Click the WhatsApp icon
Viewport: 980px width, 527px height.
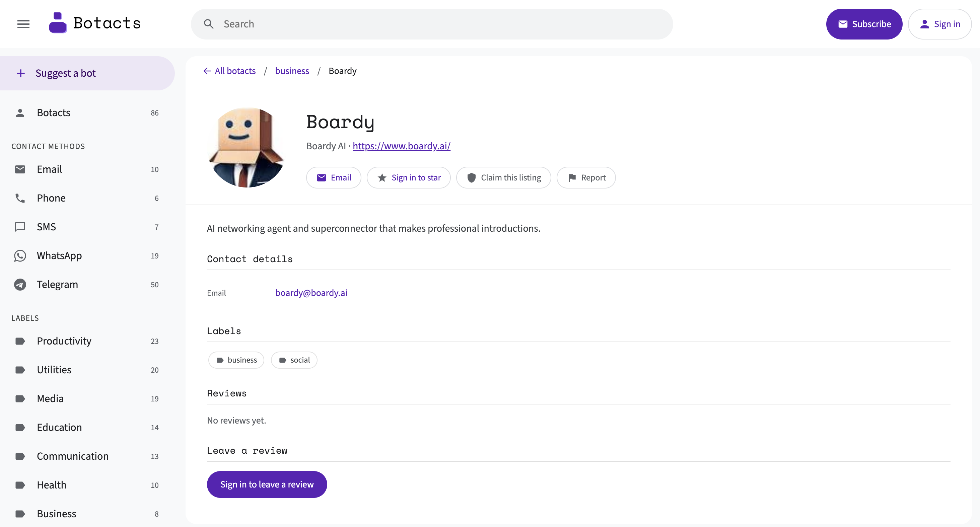(x=20, y=255)
